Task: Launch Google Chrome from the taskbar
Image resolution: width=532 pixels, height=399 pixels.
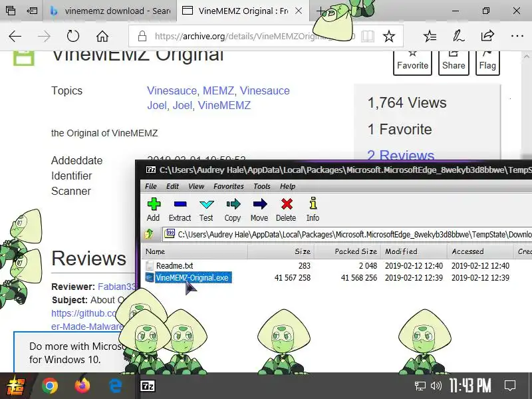Action: coord(50,386)
